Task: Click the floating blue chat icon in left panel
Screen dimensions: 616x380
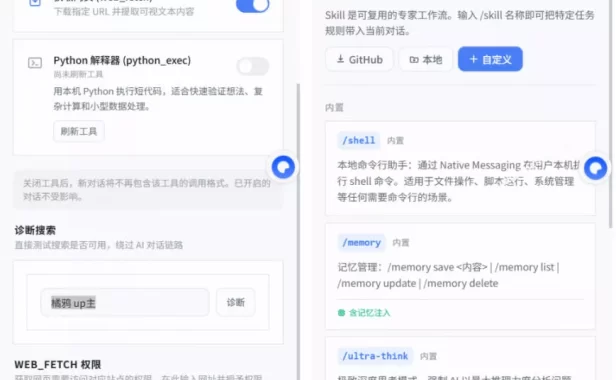Action: [x=283, y=167]
